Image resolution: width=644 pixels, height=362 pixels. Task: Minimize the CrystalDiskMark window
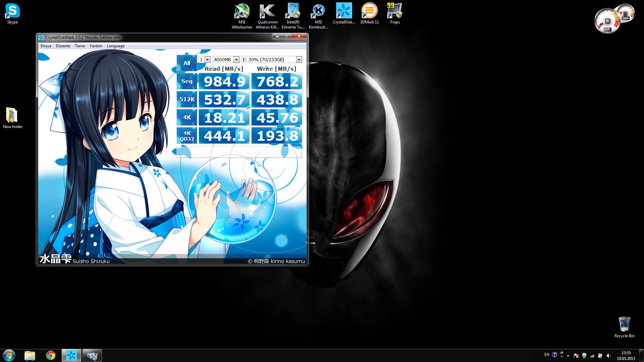277,36
